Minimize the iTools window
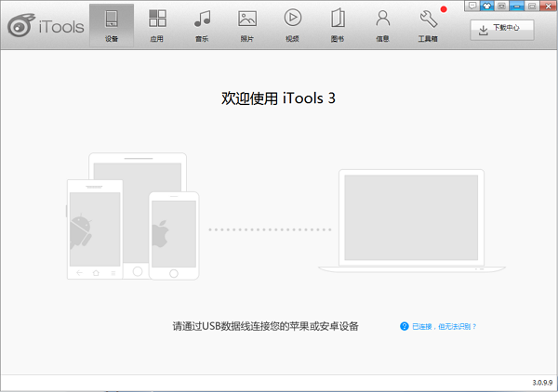The width and height of the screenshot is (558, 392). [x=516, y=6]
